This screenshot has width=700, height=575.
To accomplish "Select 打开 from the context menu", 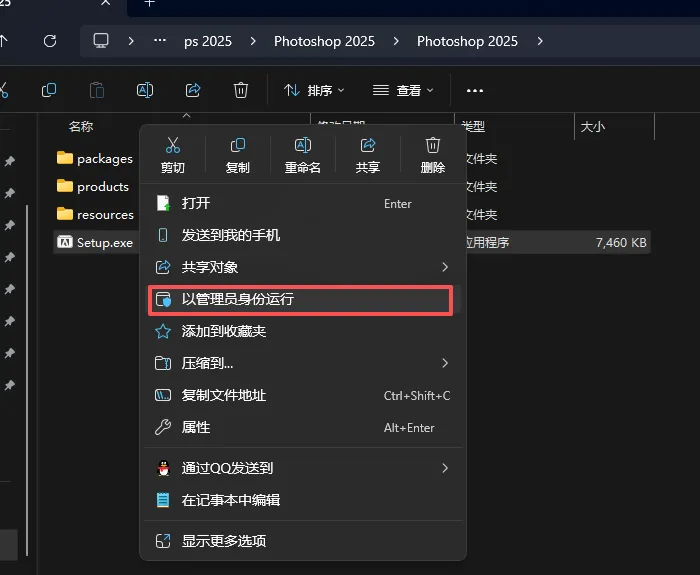I will coord(303,204).
